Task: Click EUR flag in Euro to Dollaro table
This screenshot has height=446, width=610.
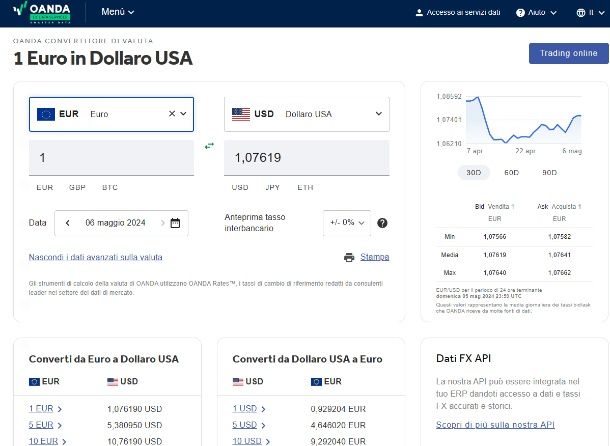Action: coord(34,382)
